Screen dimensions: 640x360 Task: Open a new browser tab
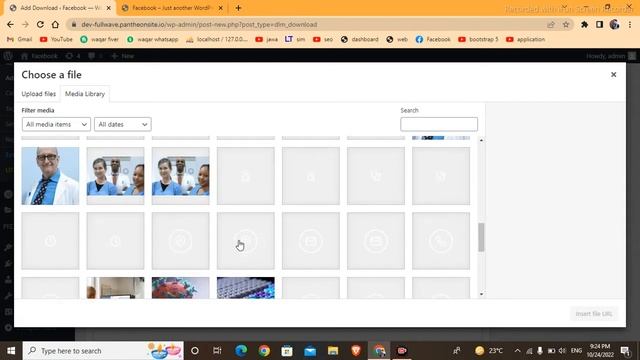238,8
